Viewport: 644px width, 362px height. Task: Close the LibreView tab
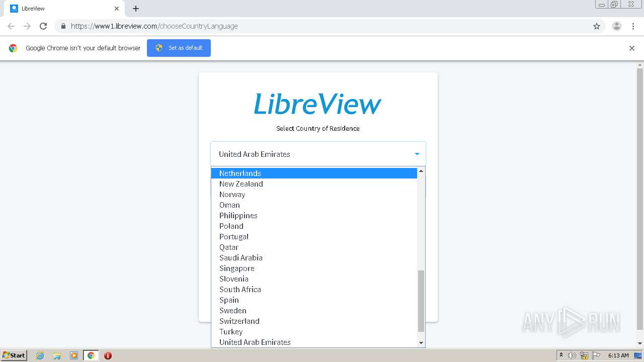117,9
